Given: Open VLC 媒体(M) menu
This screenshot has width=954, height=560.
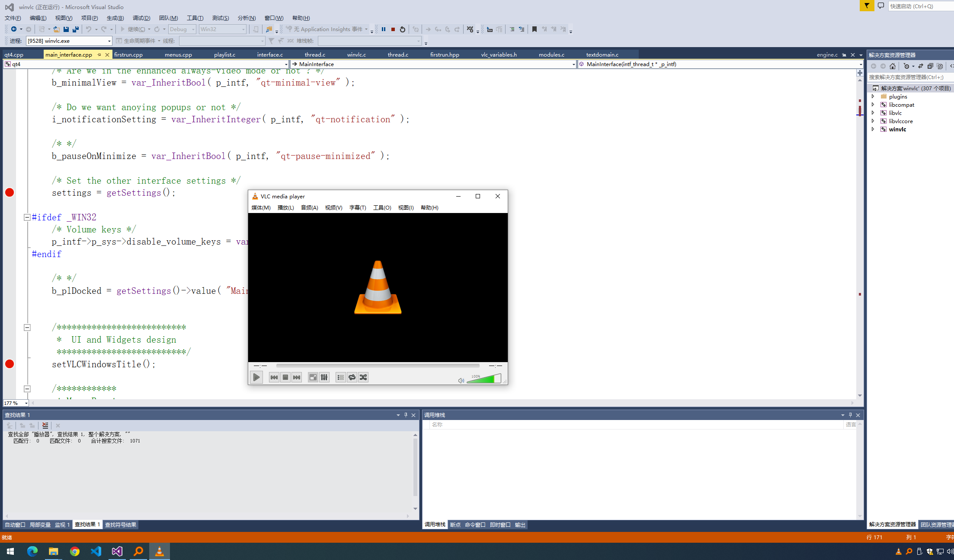Looking at the screenshot, I should click(x=261, y=208).
